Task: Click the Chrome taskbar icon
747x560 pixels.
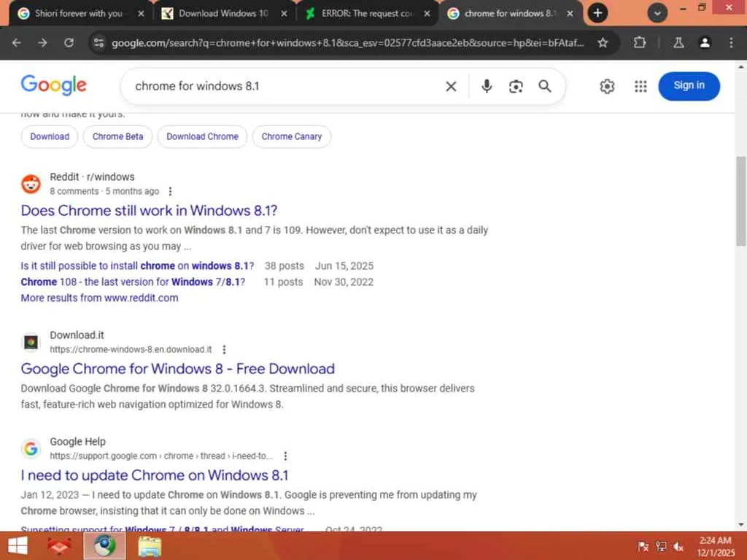Action: click(104, 545)
